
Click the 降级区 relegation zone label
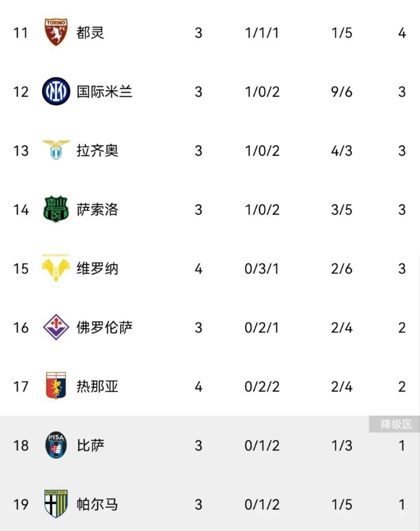coord(396,424)
